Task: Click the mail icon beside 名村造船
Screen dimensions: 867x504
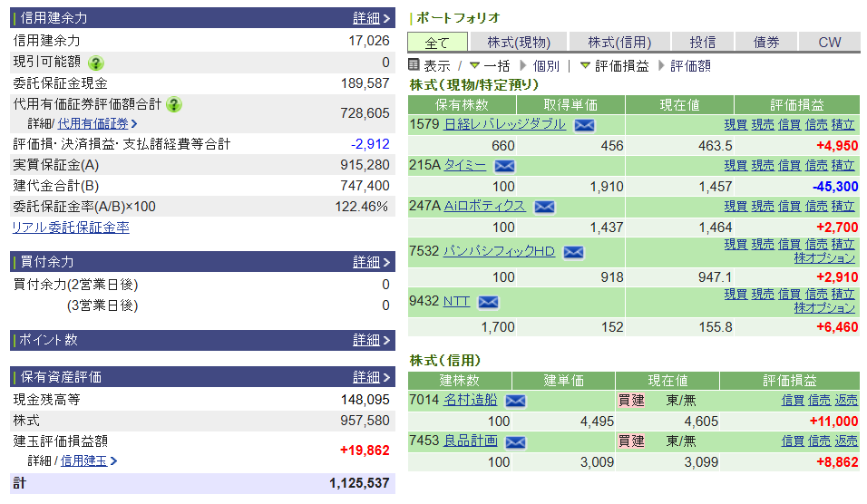Action: tap(515, 401)
